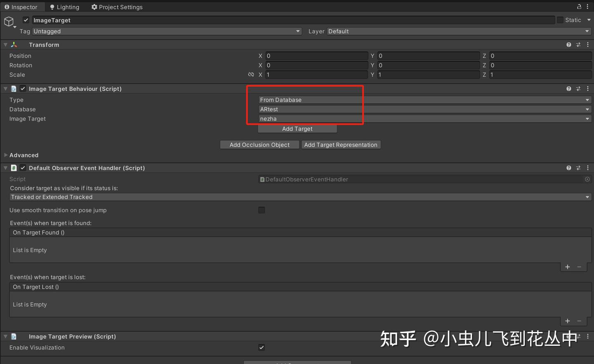Switch to the Lighting tab
594x364 pixels.
click(64, 7)
